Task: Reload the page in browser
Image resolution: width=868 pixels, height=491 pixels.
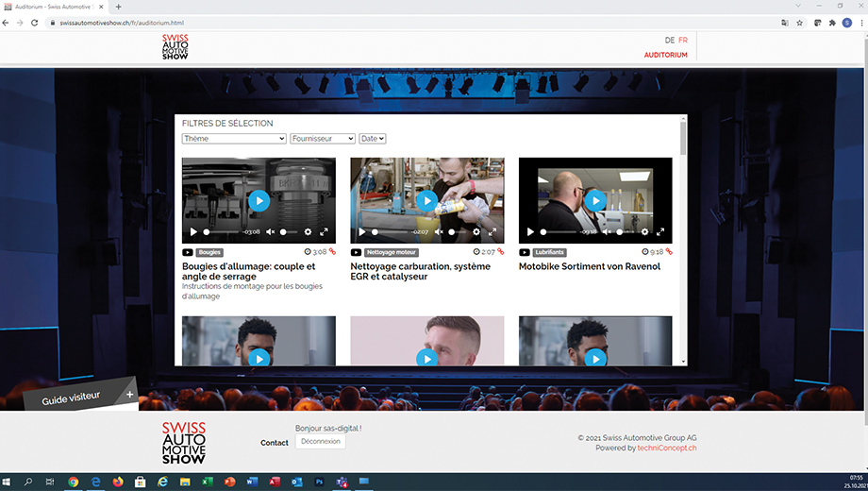Action: tap(34, 23)
